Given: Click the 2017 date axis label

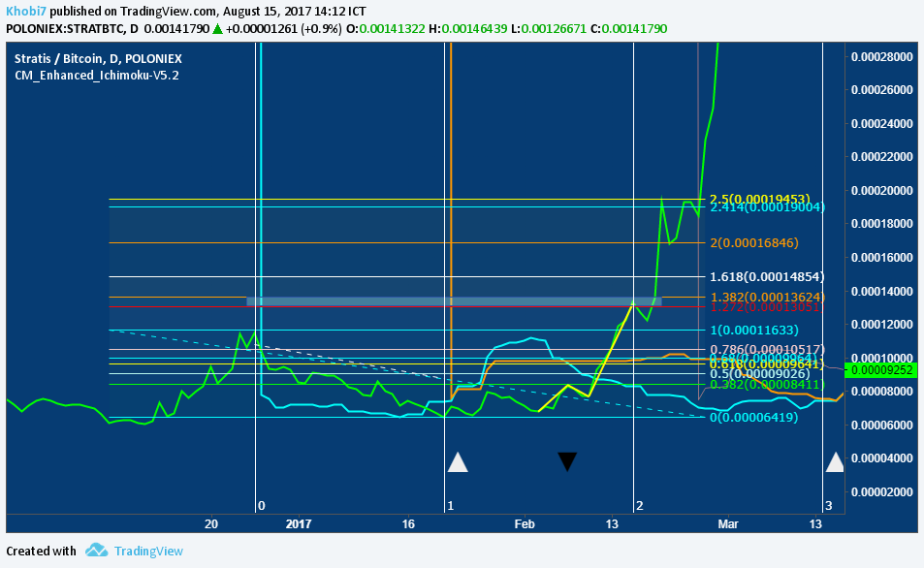Looking at the screenshot, I should point(299,523).
